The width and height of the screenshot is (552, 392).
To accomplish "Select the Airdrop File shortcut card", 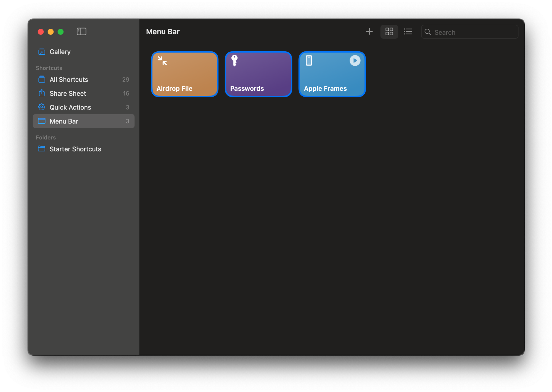I will pos(185,74).
